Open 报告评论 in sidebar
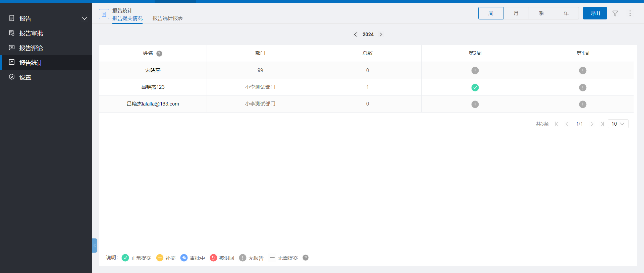The image size is (644, 273). coord(46,48)
